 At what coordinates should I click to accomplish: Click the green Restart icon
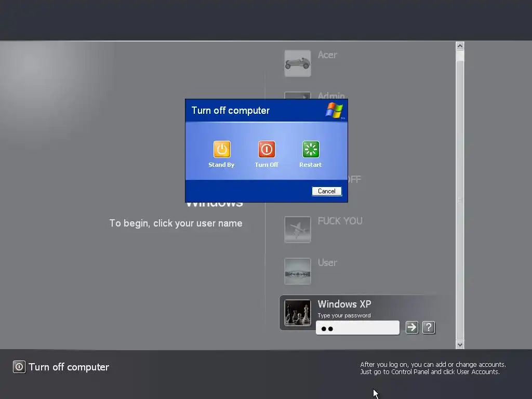(311, 149)
